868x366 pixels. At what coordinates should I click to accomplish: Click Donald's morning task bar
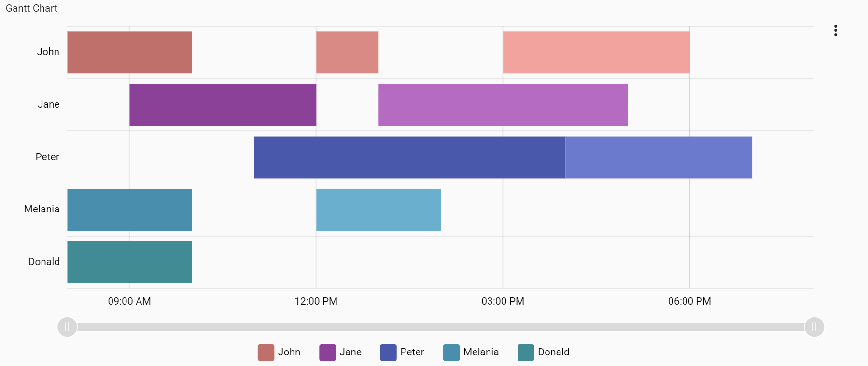[129, 262]
